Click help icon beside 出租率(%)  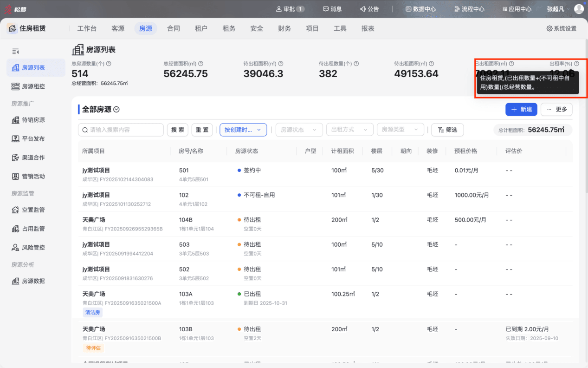point(576,64)
